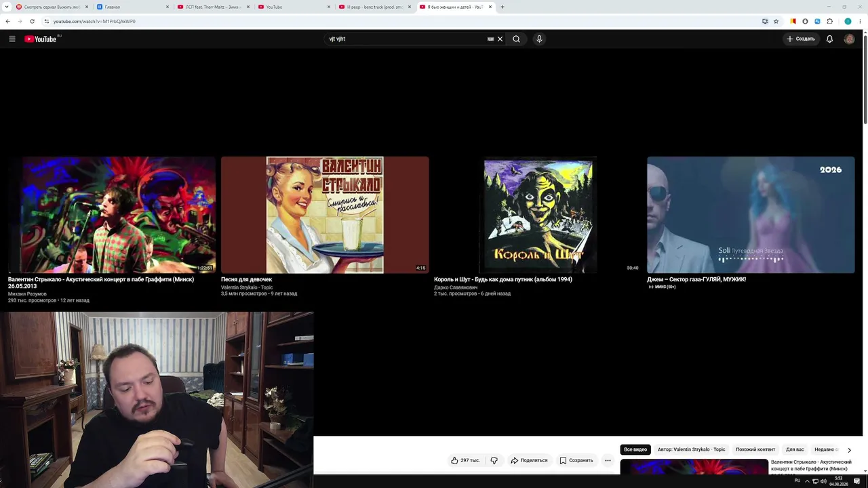
Task: Focus the YouTube search field
Action: coord(406,39)
